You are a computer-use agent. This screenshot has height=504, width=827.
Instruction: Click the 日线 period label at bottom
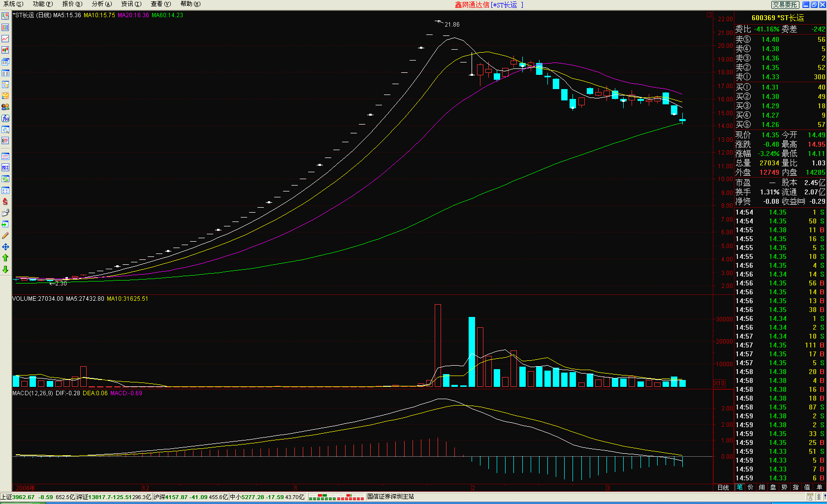pos(723,487)
